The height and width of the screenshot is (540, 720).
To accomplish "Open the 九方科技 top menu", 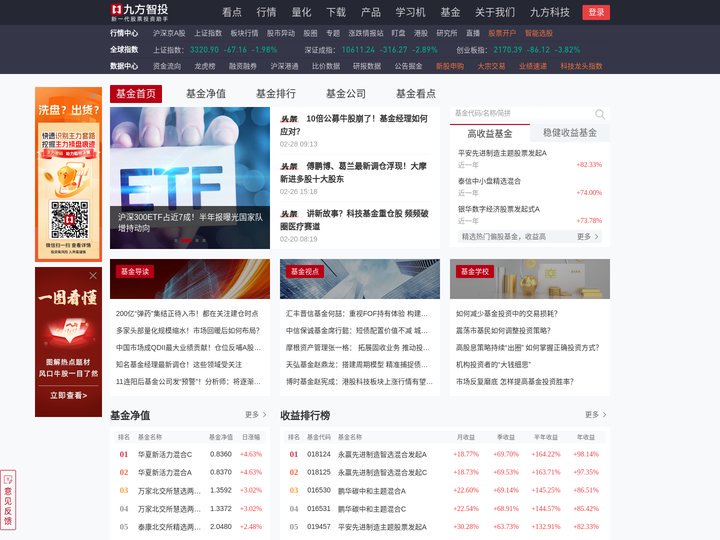I will (550, 12).
